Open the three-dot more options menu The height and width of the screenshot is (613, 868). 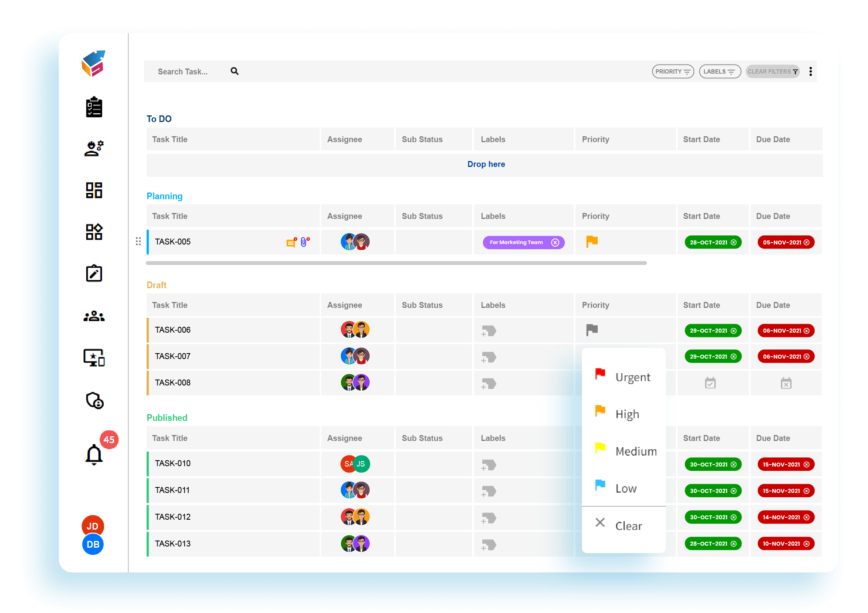(x=810, y=71)
